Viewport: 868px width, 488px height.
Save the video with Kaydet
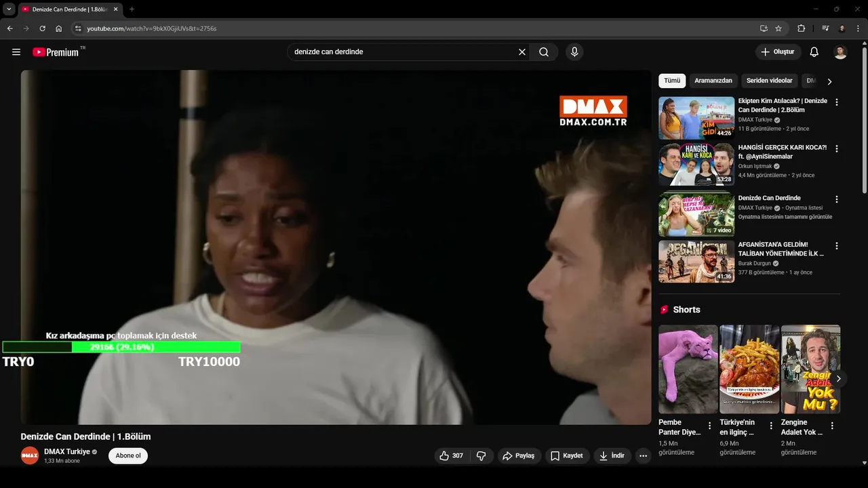click(567, 456)
